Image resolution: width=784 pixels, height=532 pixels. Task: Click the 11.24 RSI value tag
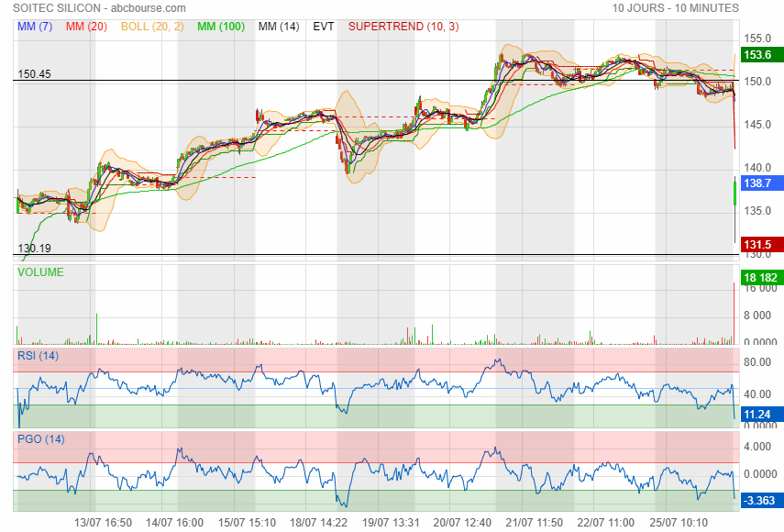tap(756, 414)
